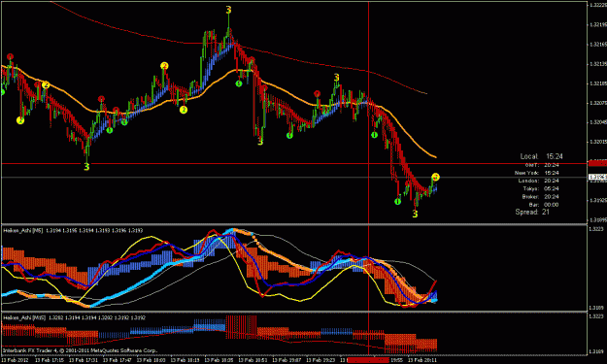607x364 pixels.
Task: Click the Heiken_Ashi [M15] indicator label
Action: click(24, 317)
